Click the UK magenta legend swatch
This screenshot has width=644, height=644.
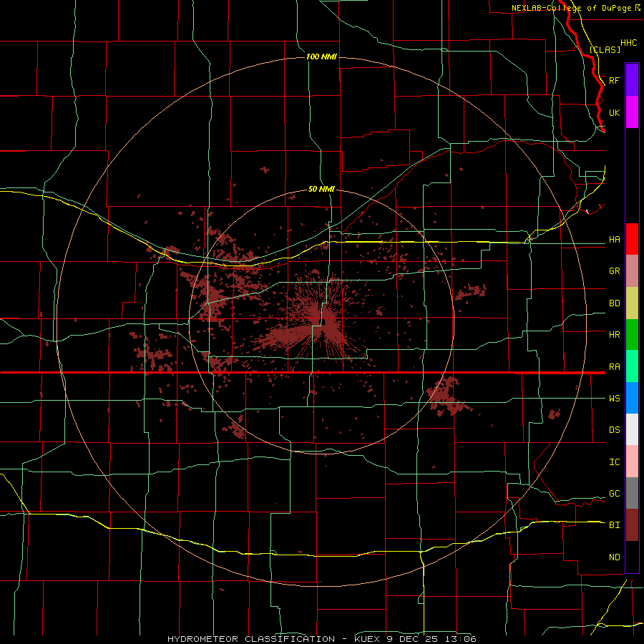(x=632, y=112)
